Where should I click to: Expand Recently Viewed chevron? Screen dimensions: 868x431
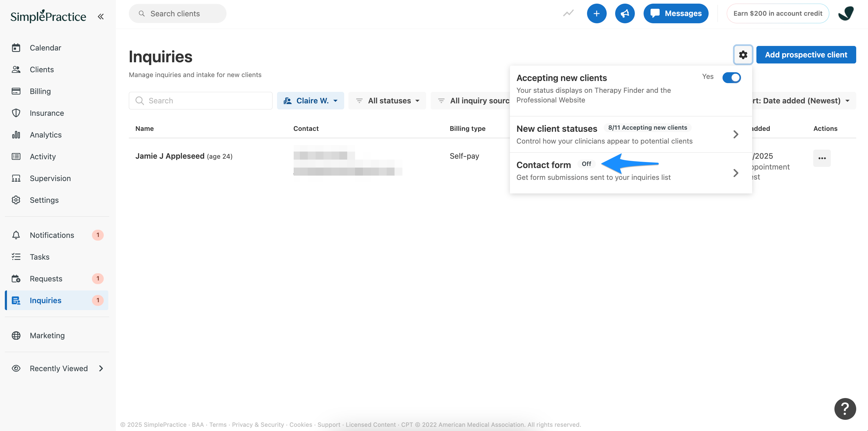pos(101,368)
